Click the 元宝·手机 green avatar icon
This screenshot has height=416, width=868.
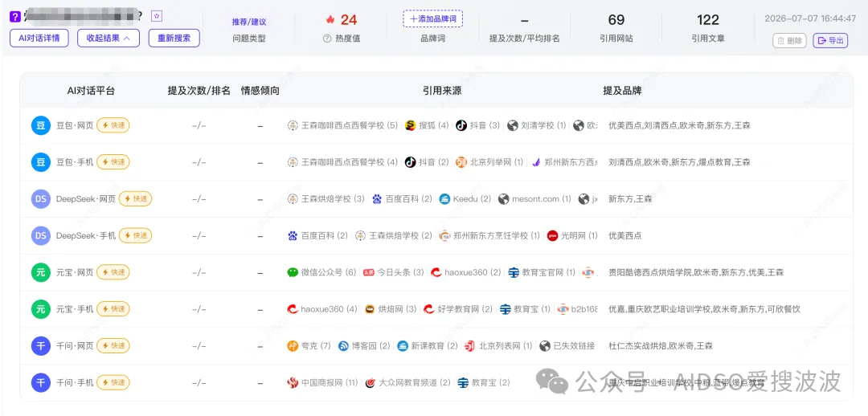point(40,308)
